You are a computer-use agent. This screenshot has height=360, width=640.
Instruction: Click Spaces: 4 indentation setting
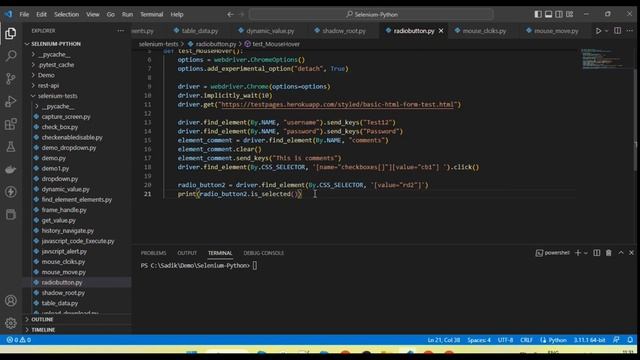pos(479,340)
